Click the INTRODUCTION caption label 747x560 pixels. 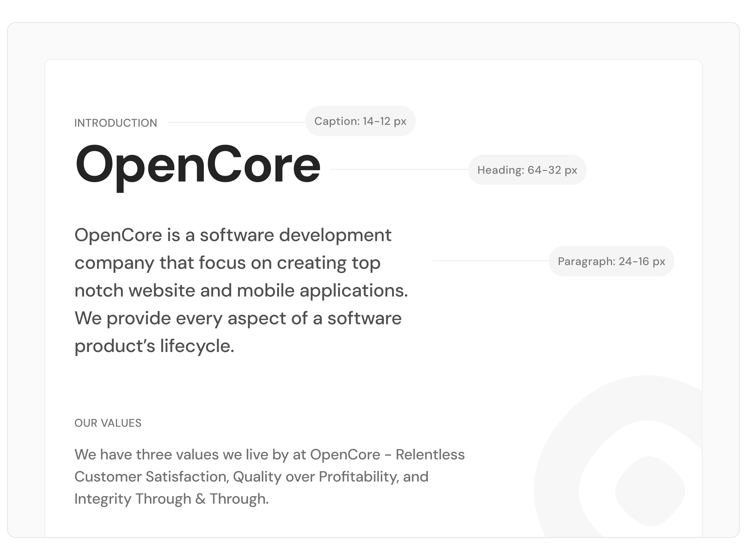[x=116, y=122]
